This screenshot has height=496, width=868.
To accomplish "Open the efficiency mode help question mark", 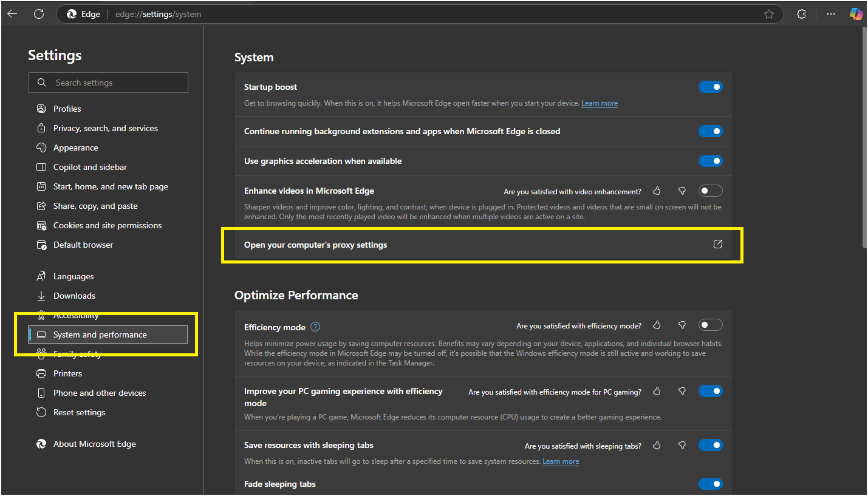I will tap(315, 327).
